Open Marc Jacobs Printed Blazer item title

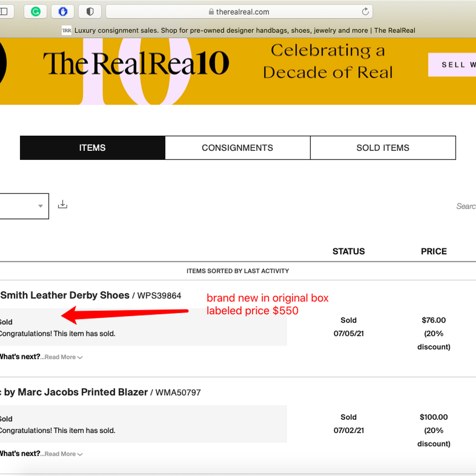(74, 392)
